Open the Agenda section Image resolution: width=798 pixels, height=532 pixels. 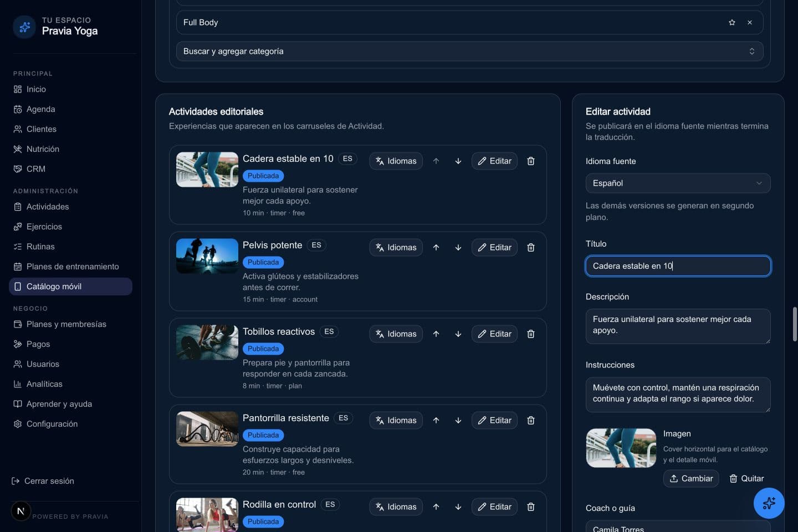(70, 109)
